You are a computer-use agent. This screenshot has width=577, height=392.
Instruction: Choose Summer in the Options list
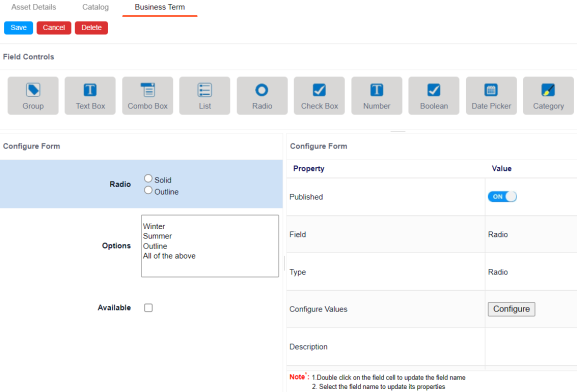tap(157, 236)
